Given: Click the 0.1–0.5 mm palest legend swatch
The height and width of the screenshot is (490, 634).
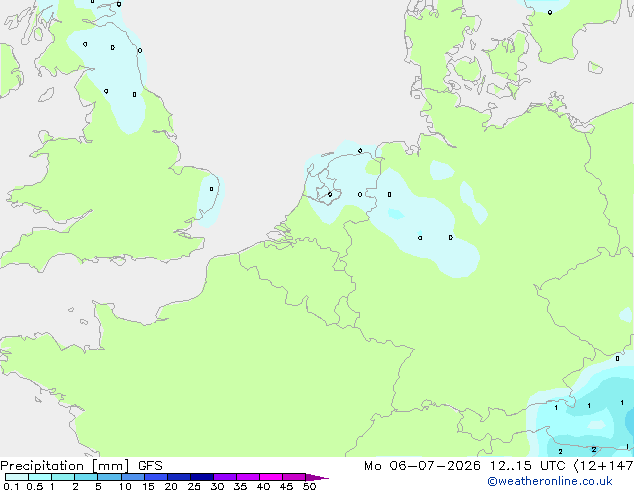Looking at the screenshot, I should coord(17,477).
